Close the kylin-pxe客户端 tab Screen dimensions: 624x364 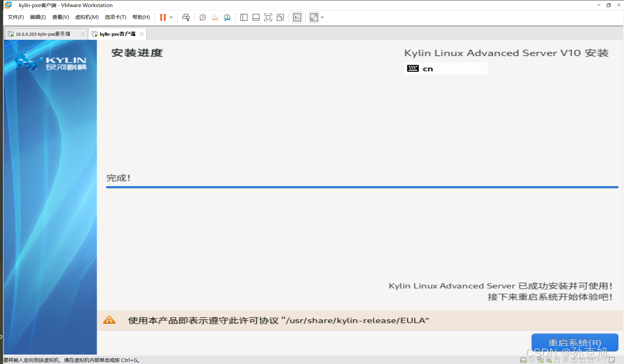tap(142, 34)
